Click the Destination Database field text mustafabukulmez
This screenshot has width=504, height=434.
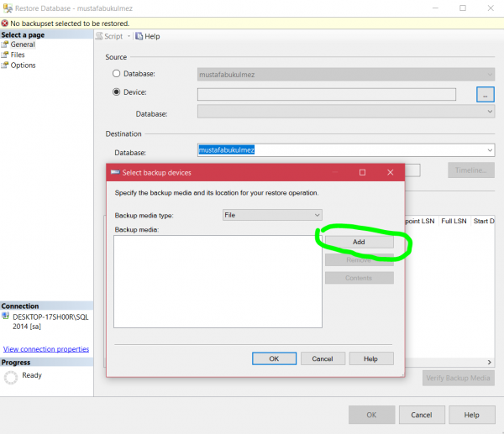pos(227,150)
